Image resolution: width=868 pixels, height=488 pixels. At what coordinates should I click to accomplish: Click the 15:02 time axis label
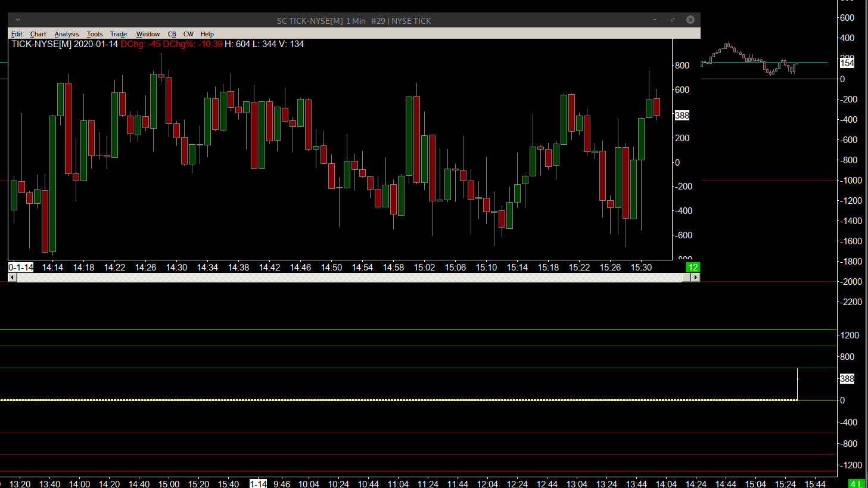(424, 268)
